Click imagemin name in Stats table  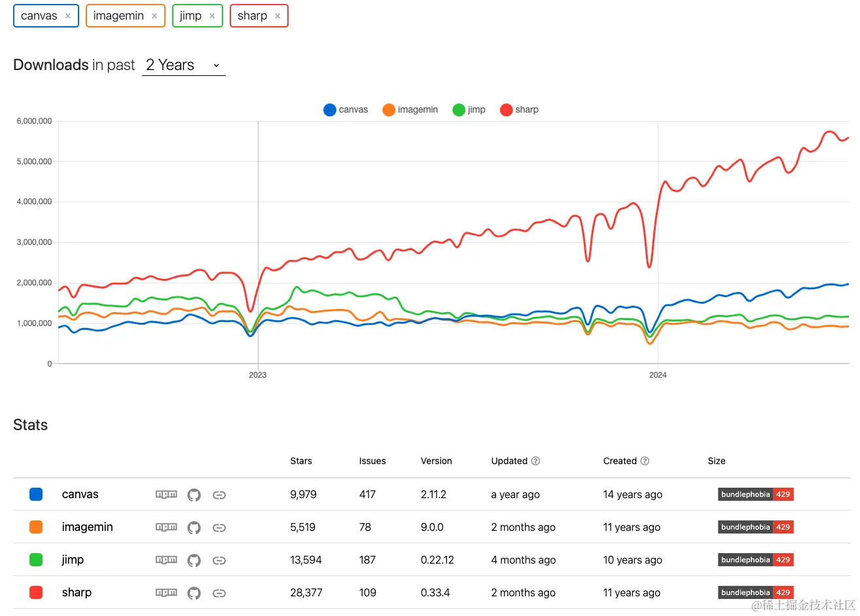tap(87, 527)
